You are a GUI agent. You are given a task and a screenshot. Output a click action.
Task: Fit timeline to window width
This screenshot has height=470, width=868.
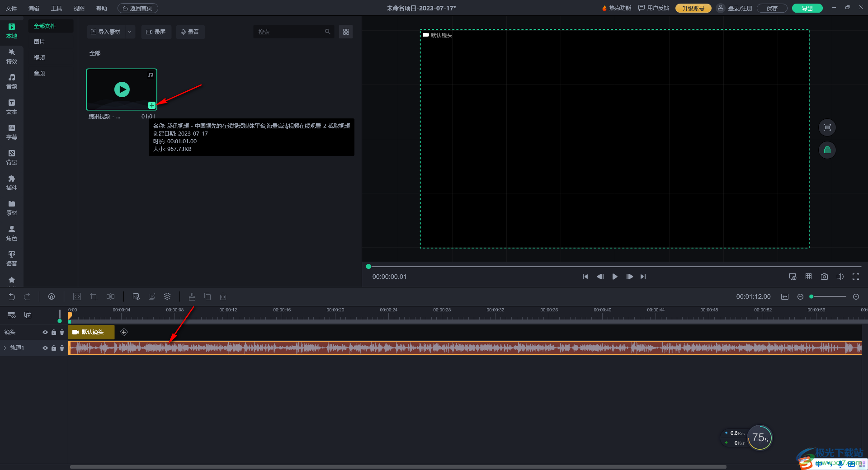pos(785,296)
